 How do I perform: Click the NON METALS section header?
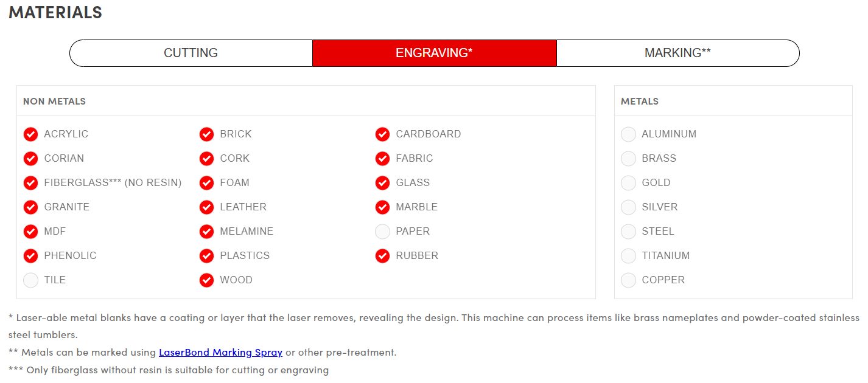(54, 102)
